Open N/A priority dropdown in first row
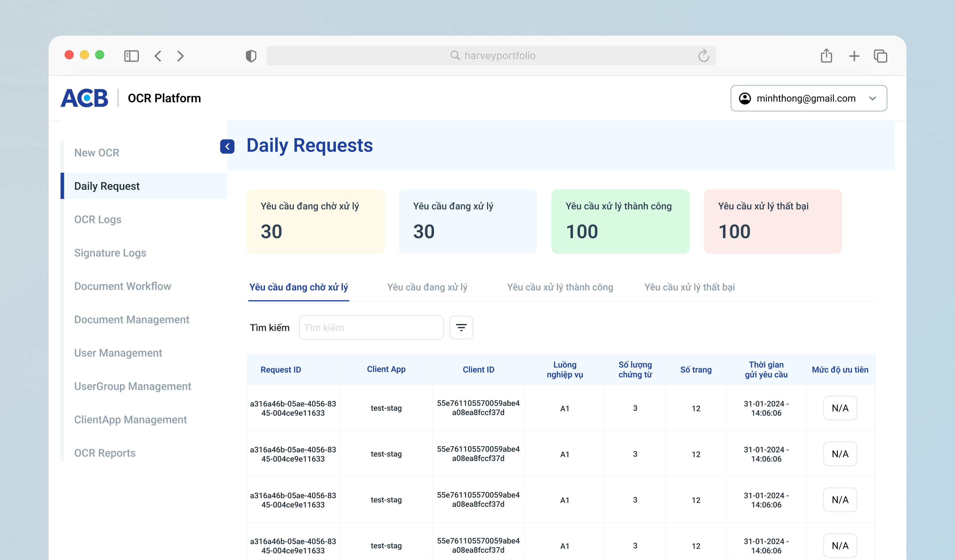Viewport: 955px width, 560px height. [839, 408]
